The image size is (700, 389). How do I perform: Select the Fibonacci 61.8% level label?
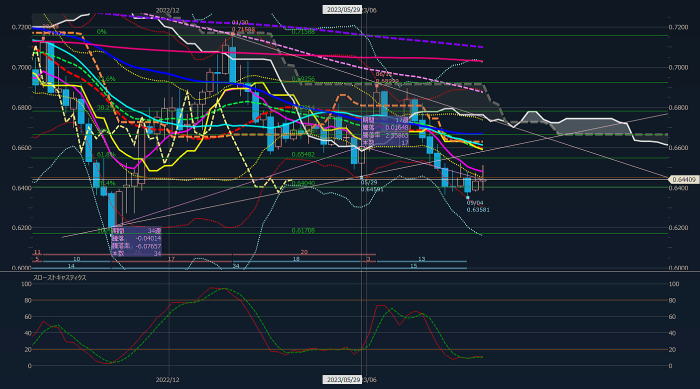(106, 155)
